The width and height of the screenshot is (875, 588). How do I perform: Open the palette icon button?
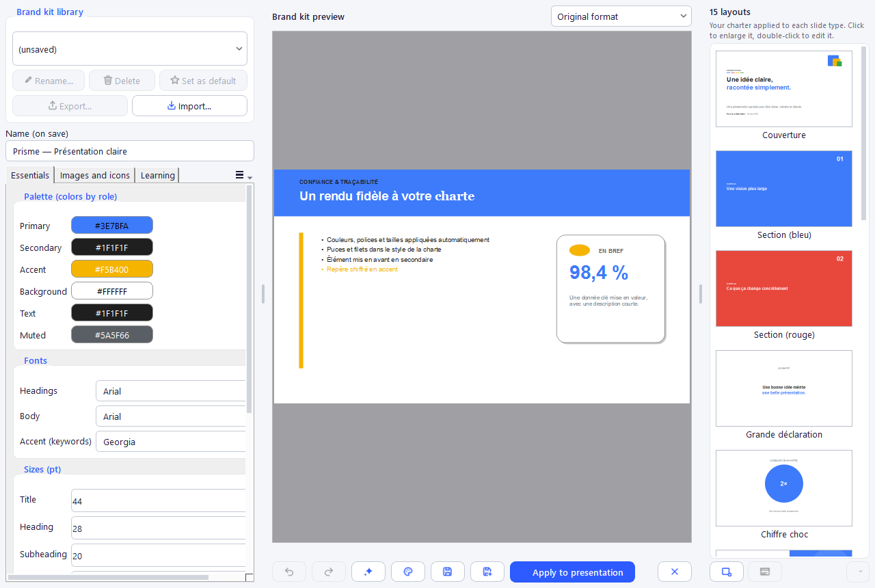click(x=408, y=572)
